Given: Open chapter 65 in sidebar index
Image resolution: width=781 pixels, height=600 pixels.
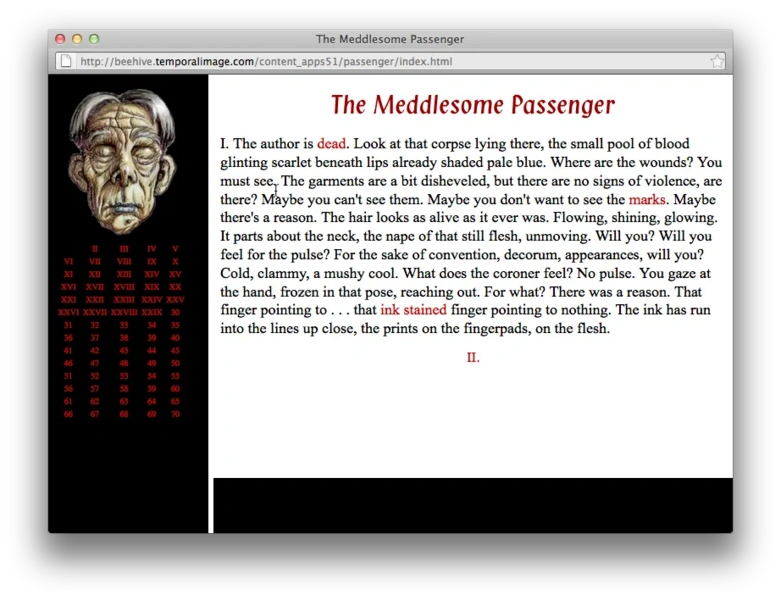Looking at the screenshot, I should click(x=175, y=401).
